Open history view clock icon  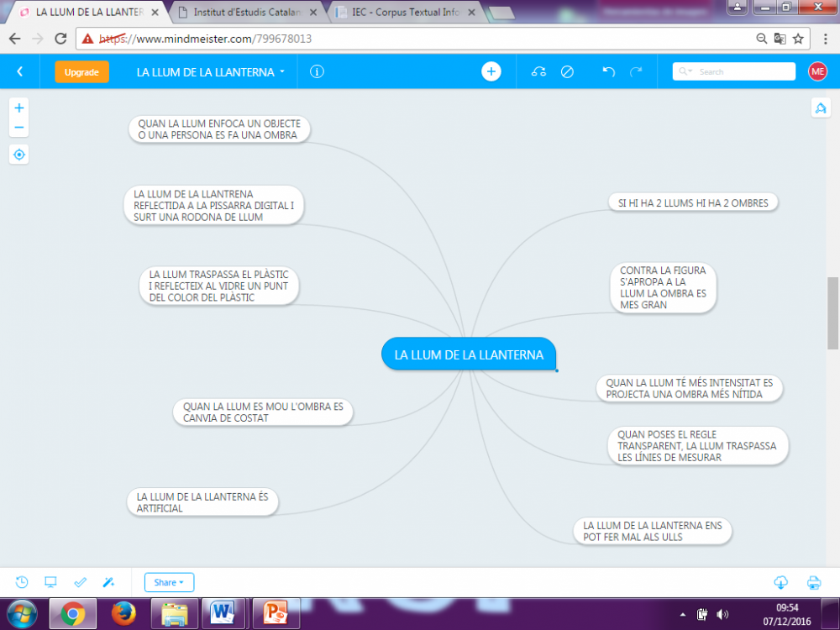22,582
